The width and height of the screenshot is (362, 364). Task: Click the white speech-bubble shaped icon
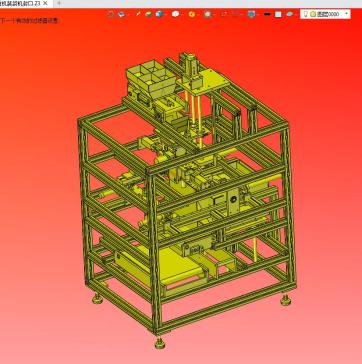tap(176, 14)
